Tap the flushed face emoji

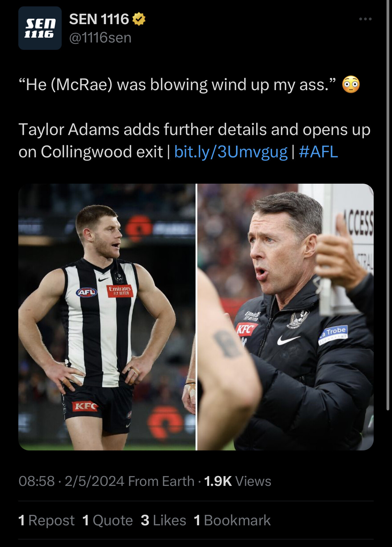351,84
